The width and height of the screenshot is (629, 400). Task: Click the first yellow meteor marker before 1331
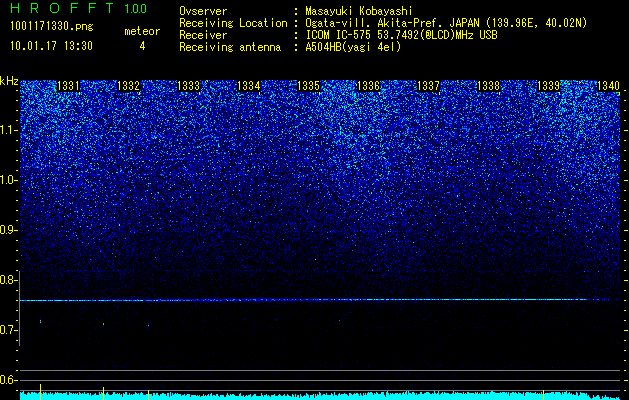41,391
